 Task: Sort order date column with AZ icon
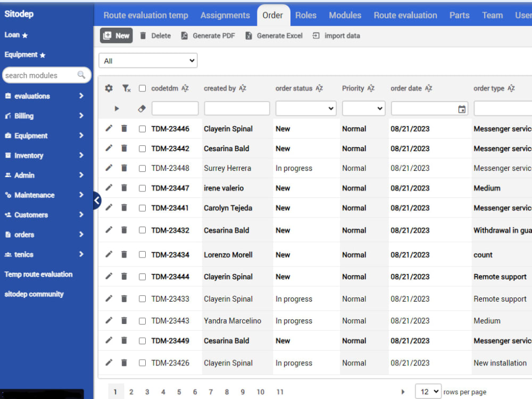[x=428, y=88]
